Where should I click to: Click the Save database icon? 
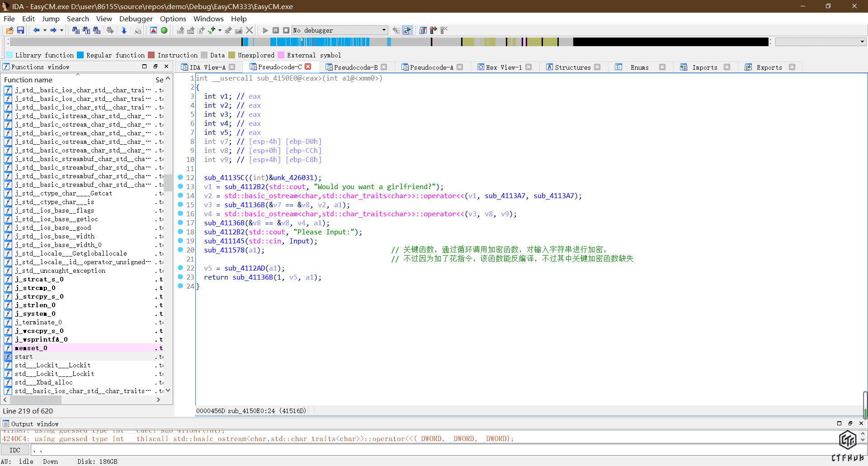click(x=20, y=30)
